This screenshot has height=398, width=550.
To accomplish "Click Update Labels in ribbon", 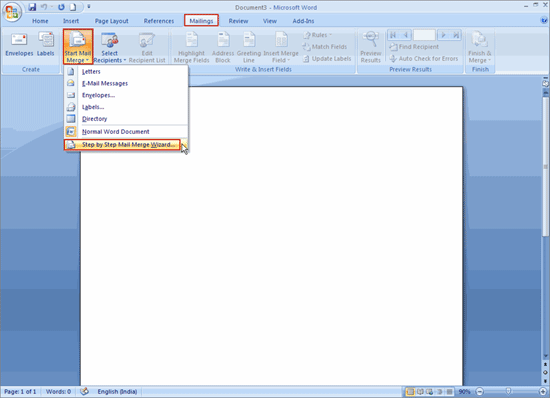I will [327, 59].
